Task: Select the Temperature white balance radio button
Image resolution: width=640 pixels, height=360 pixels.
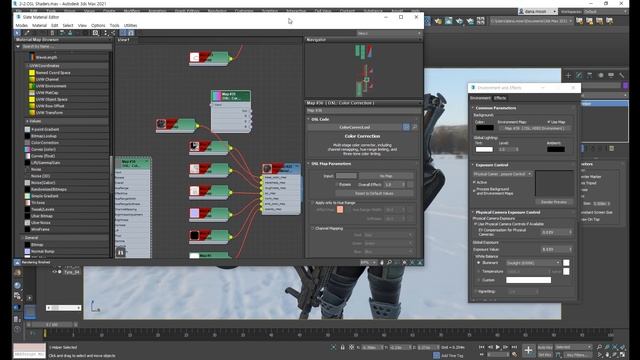Action: 478,271
